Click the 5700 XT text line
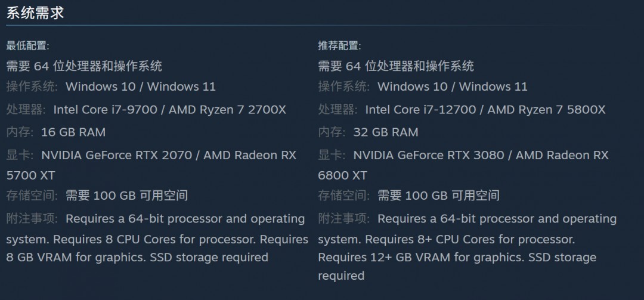This screenshot has width=644, height=300. [30, 175]
